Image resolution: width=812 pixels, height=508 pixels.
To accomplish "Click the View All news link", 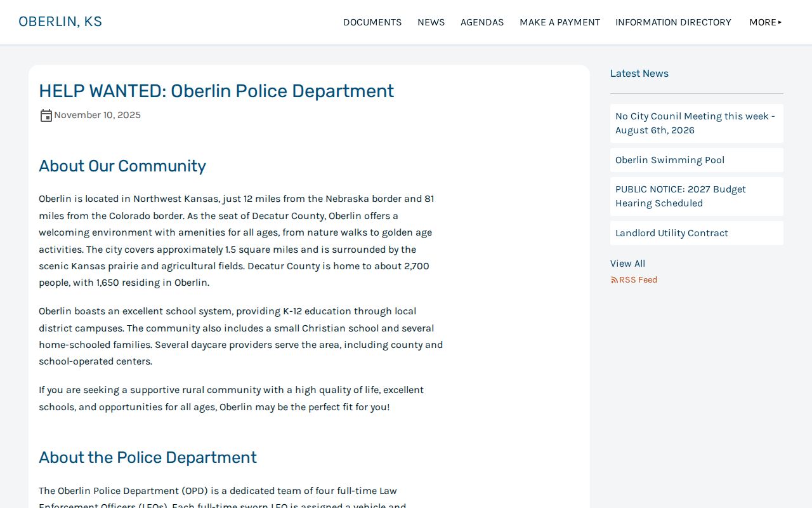I will click(627, 264).
